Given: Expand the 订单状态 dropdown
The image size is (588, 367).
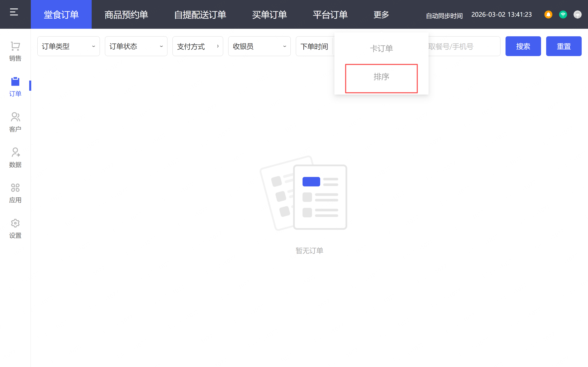Looking at the screenshot, I should pyautogui.click(x=136, y=46).
